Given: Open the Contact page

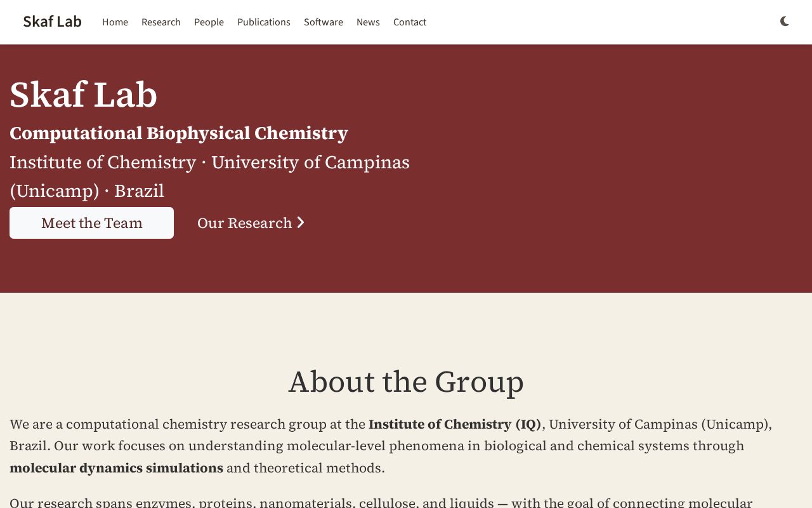Looking at the screenshot, I should [410, 22].
